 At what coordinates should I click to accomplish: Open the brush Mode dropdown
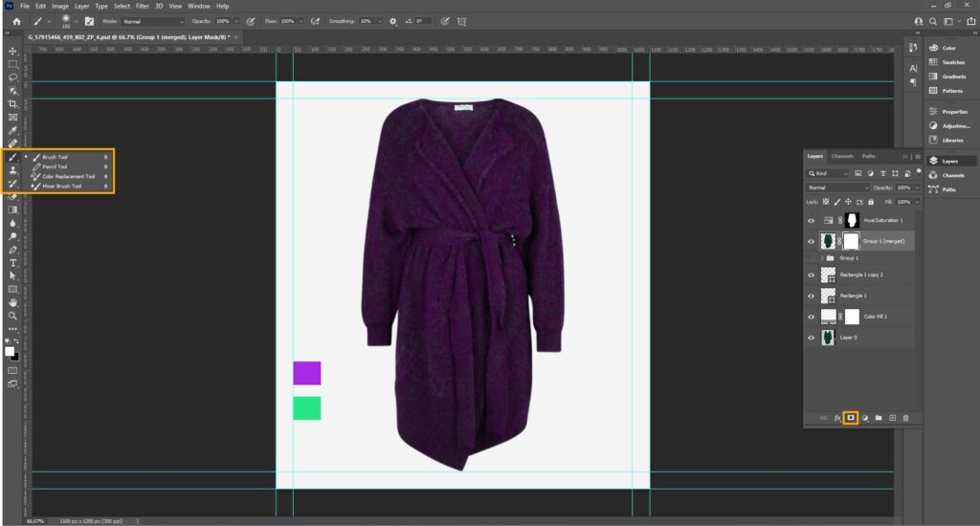pos(154,20)
